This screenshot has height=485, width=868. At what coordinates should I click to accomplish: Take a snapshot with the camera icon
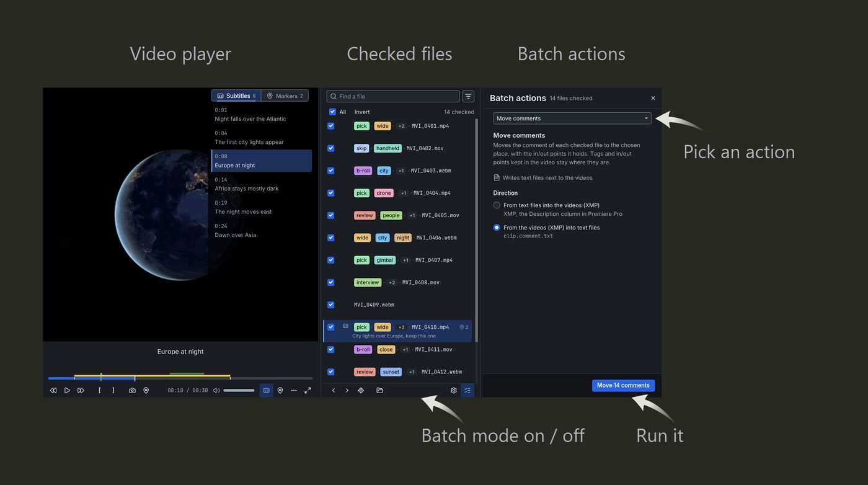(132, 390)
